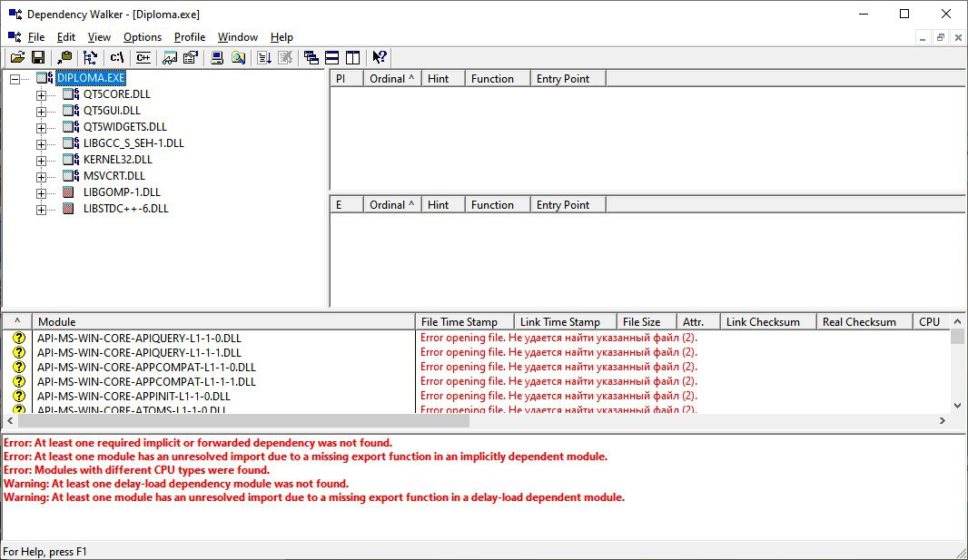Sort module list by Module column
The height and width of the screenshot is (560, 968).
pos(223,322)
